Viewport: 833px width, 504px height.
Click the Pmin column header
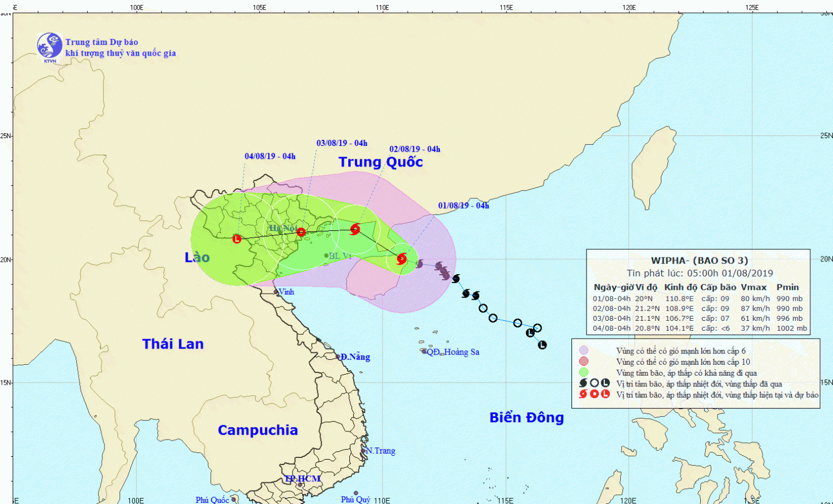pyautogui.click(x=787, y=288)
